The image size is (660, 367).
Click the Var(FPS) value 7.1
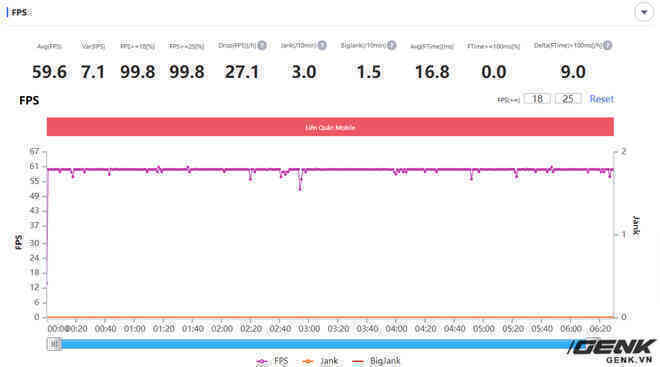click(x=93, y=72)
